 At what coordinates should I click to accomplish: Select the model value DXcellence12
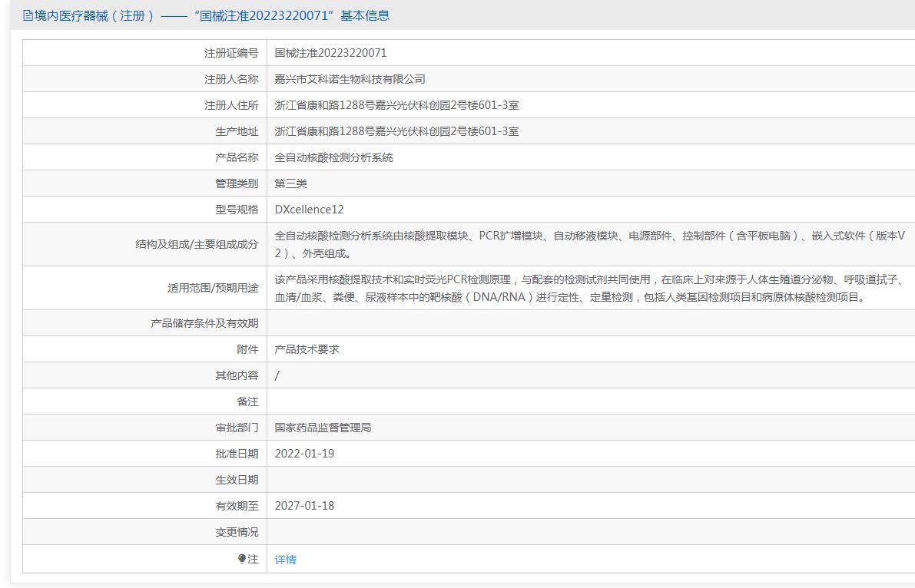click(309, 210)
